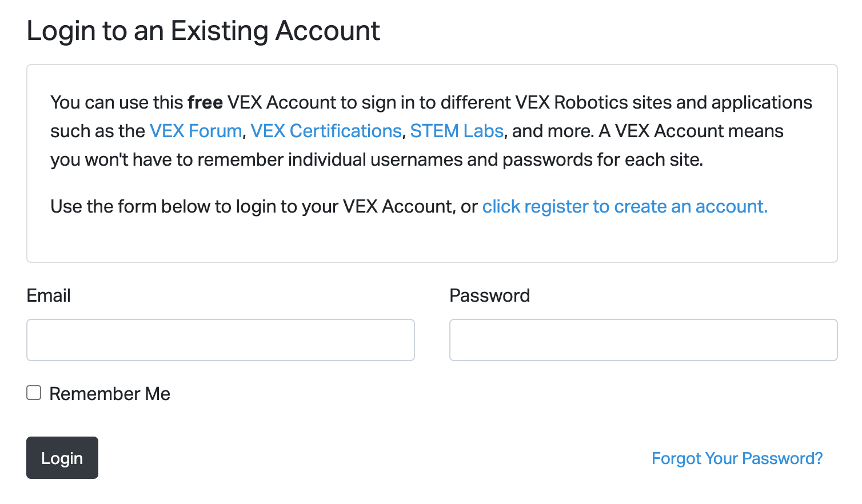Screen dimensions: 862x504
Task: Start account registration from the link
Action: point(625,206)
